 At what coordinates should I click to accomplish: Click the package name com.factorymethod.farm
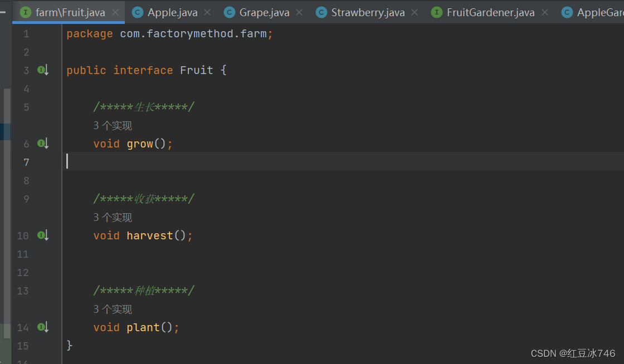pos(193,34)
